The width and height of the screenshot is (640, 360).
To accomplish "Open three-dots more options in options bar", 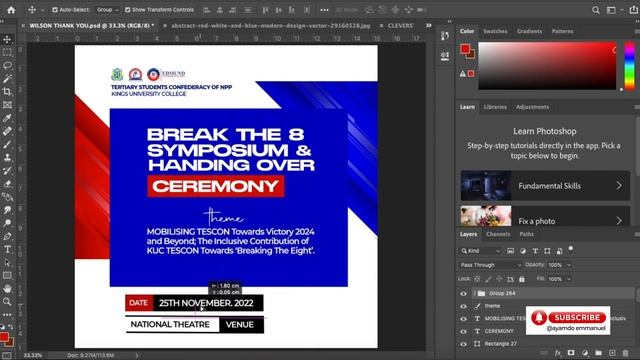I will (x=324, y=10).
